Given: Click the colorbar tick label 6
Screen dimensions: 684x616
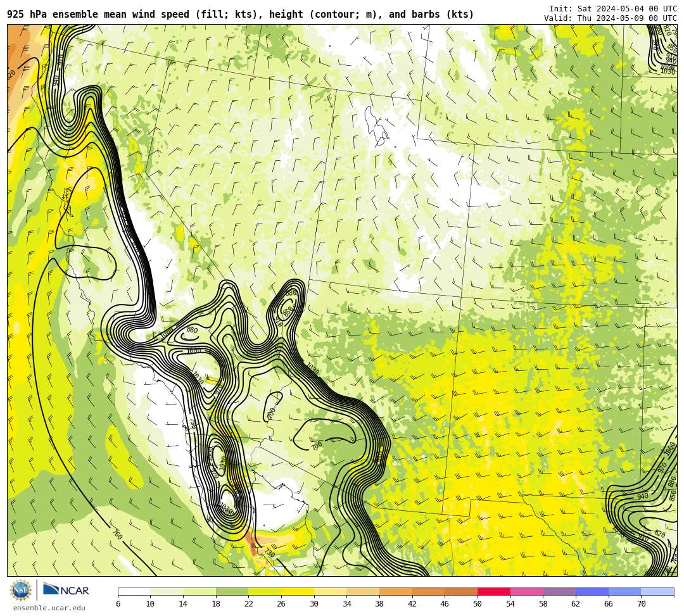Looking at the screenshot, I should click(x=118, y=604).
